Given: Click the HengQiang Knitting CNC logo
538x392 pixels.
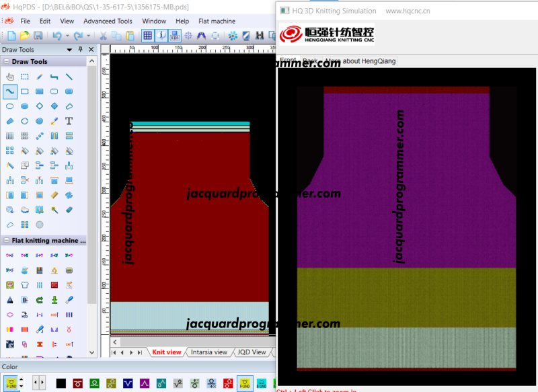Looking at the screenshot, I should pyautogui.click(x=327, y=34).
